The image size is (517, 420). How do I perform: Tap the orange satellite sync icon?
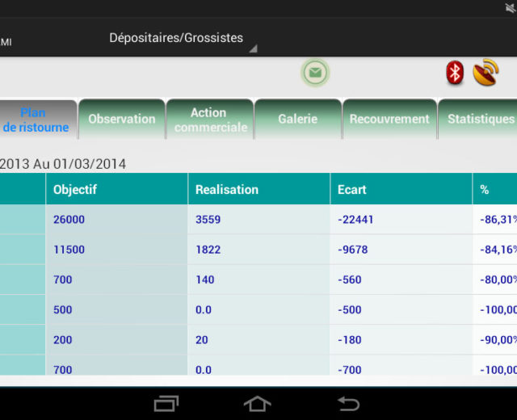click(485, 73)
